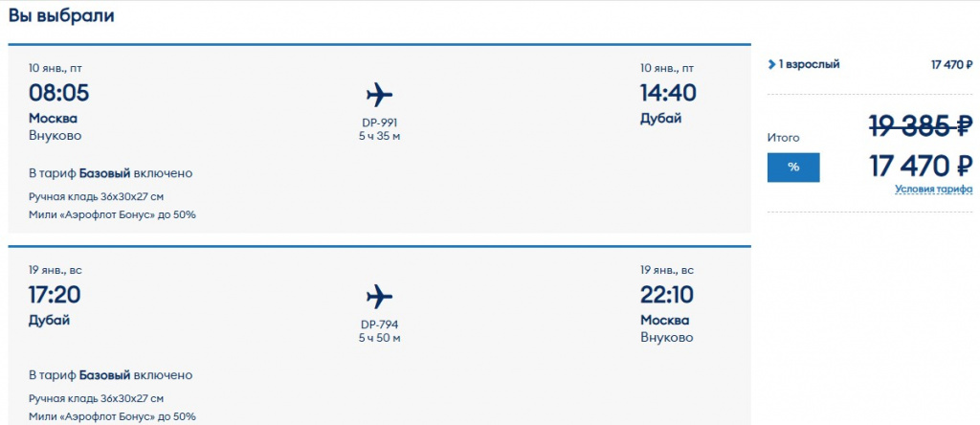Select the 1 взрослый passenger label

pos(809,65)
